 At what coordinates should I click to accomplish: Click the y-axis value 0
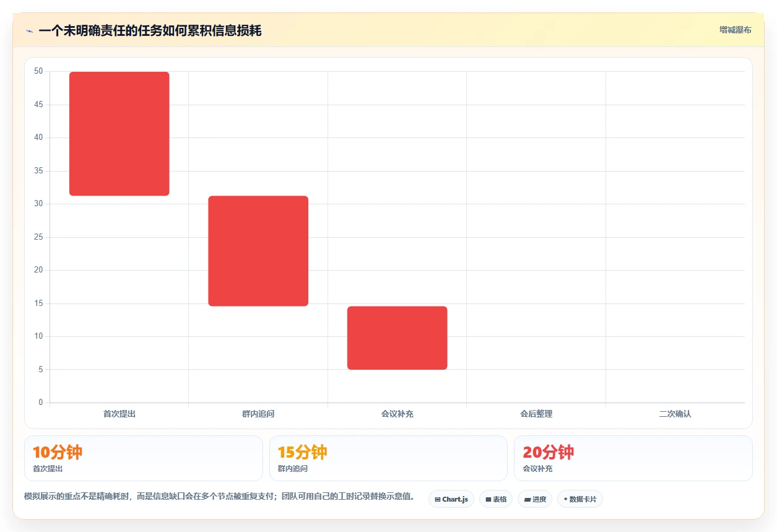point(41,403)
